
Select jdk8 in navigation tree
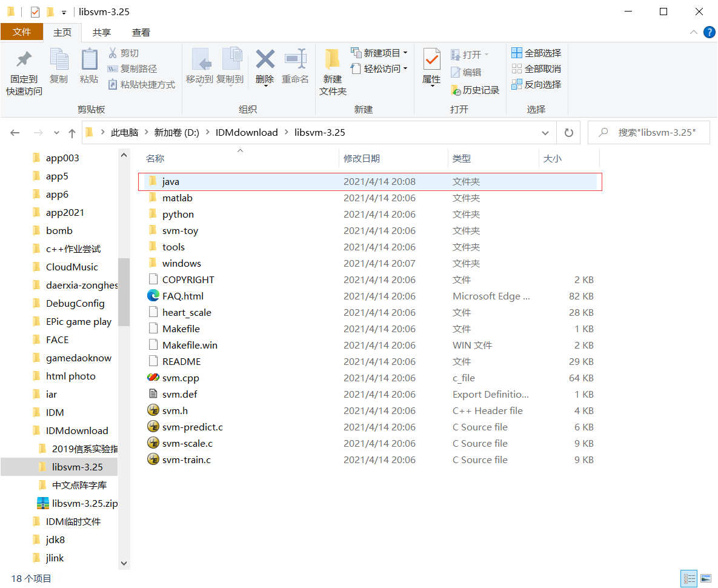pyautogui.click(x=55, y=540)
